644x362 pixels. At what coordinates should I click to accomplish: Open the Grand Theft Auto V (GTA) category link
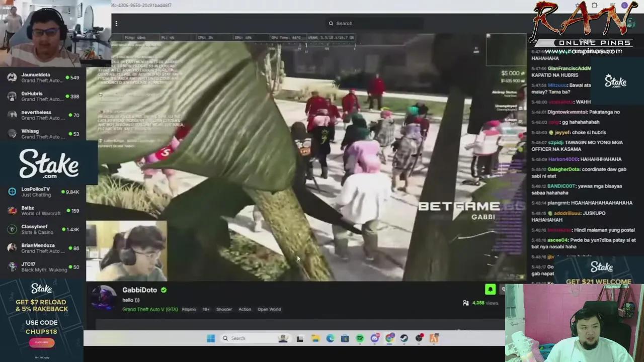[150, 309]
